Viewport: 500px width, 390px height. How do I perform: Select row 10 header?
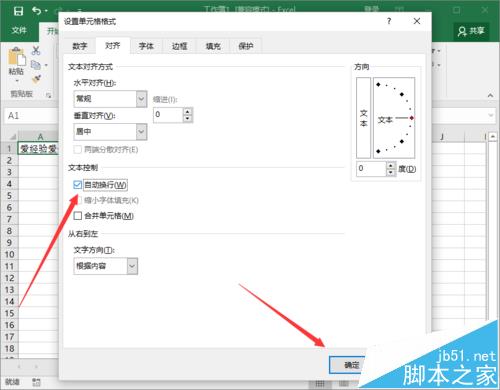9,255
